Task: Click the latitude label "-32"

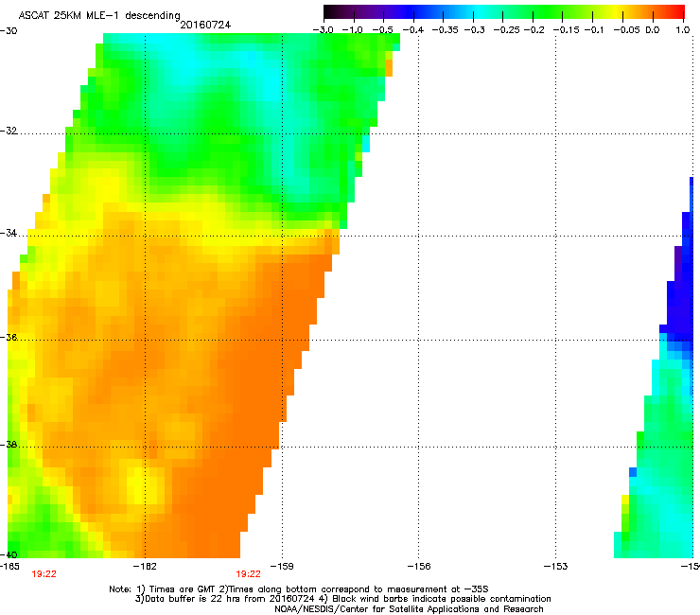Action: [x=9, y=131]
